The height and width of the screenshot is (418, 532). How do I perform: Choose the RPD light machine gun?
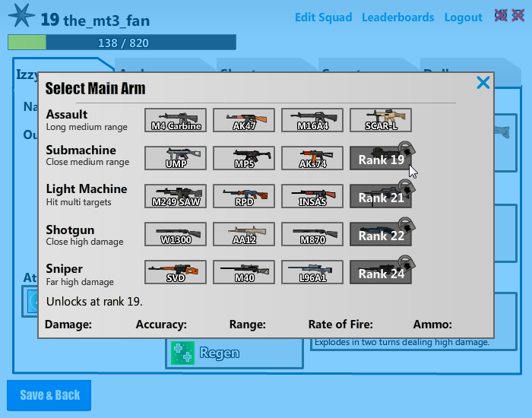pos(244,196)
